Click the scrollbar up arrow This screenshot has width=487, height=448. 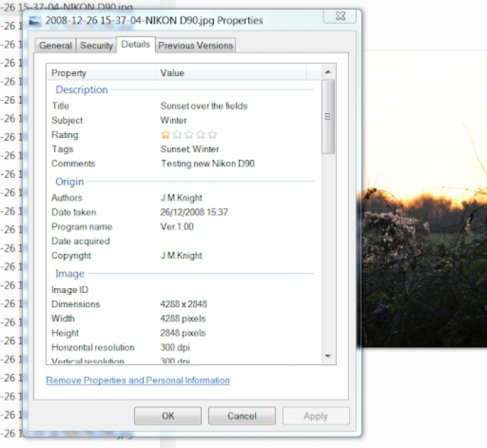pyautogui.click(x=328, y=72)
